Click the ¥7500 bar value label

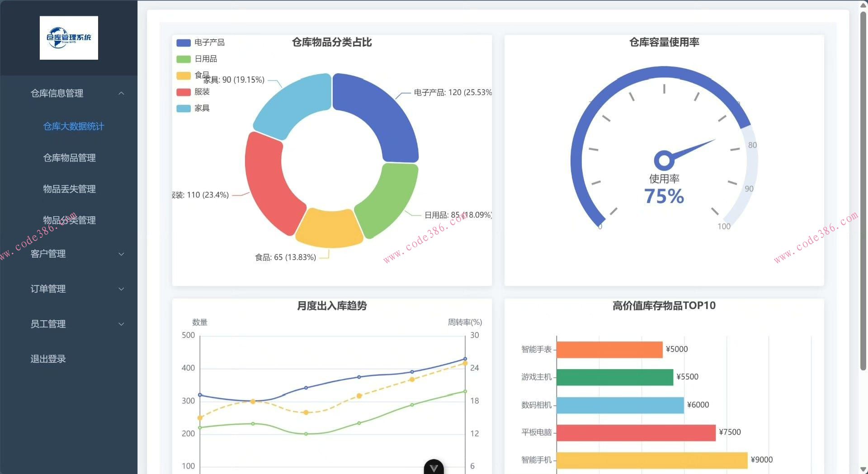click(x=730, y=432)
